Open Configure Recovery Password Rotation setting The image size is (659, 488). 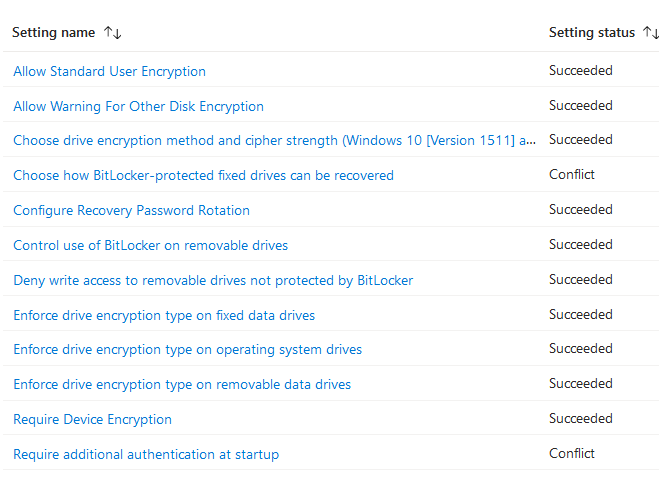click(x=131, y=210)
